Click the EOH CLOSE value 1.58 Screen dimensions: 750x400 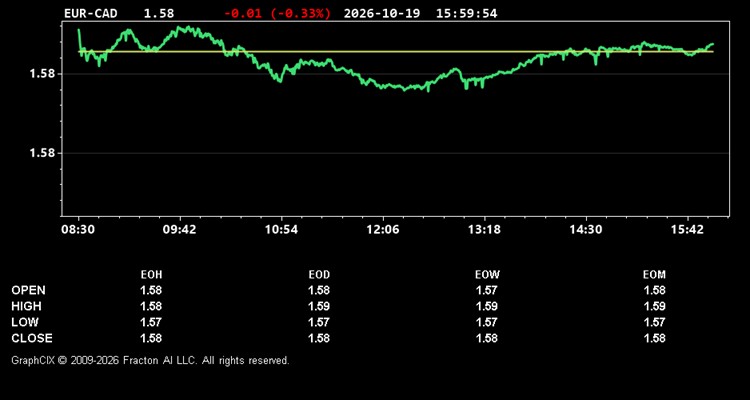click(x=151, y=338)
